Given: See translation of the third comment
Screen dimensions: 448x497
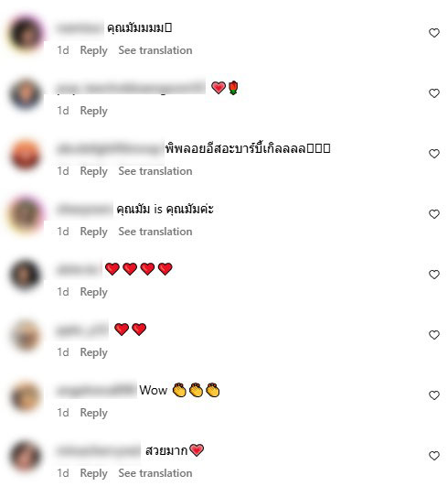Looking at the screenshot, I should (155, 171).
